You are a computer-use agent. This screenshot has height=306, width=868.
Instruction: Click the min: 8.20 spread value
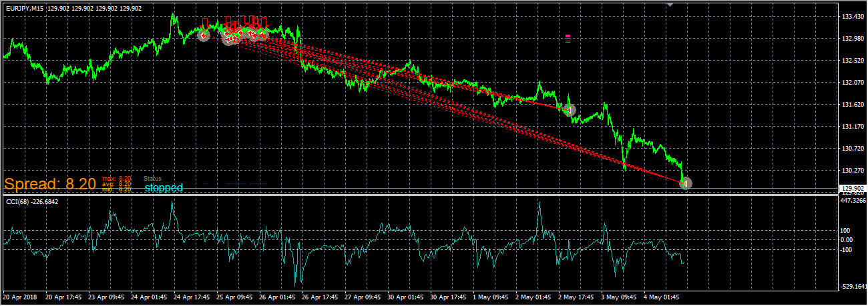[117, 189]
